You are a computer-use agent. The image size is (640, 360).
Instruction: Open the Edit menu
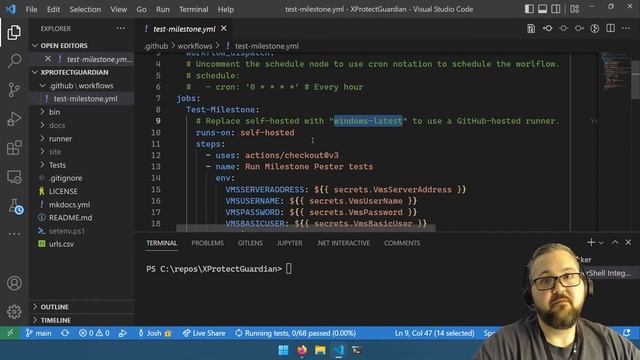[x=53, y=9]
